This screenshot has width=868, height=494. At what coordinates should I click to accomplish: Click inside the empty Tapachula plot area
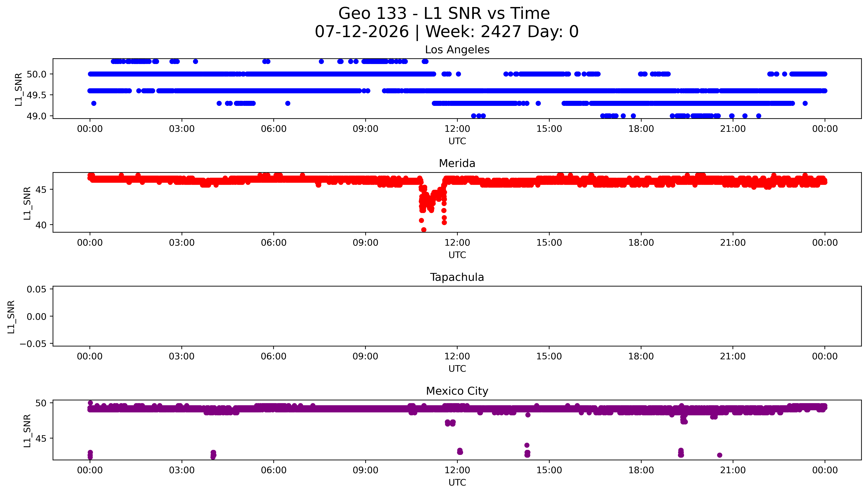click(x=457, y=316)
